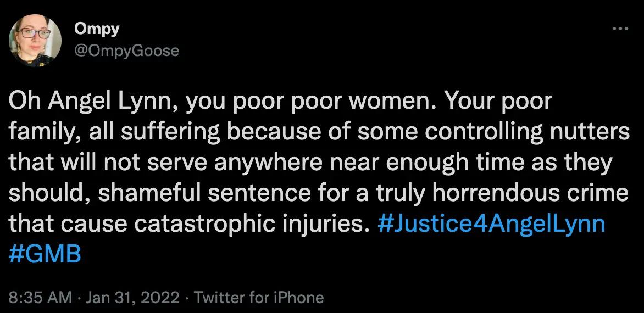Click the Twitter for iPhone source label
The height and width of the screenshot is (313, 644).
click(259, 298)
